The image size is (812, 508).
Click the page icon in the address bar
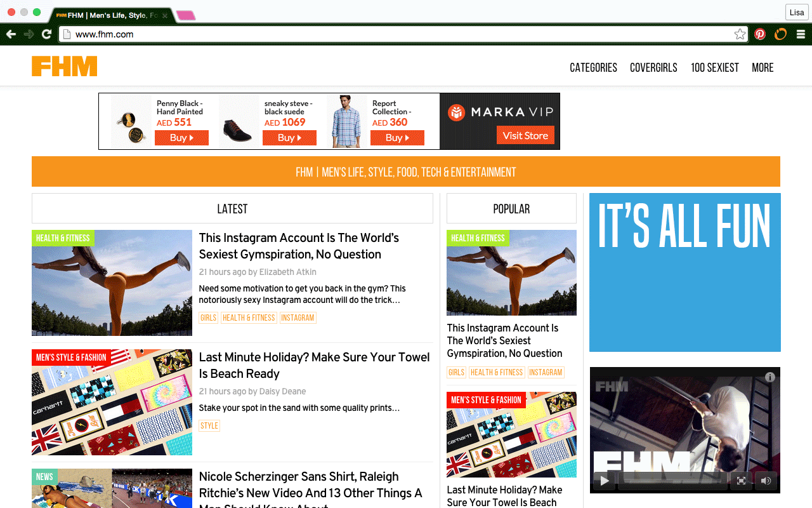click(x=66, y=34)
